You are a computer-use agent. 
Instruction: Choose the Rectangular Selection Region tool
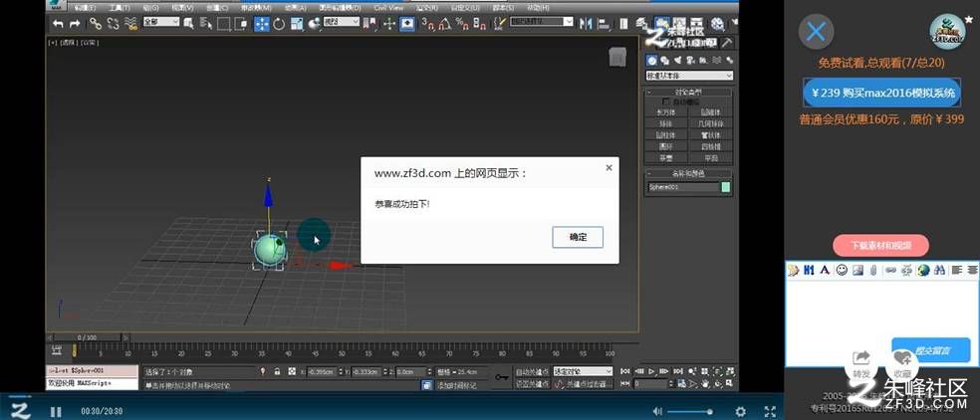[x=224, y=24]
